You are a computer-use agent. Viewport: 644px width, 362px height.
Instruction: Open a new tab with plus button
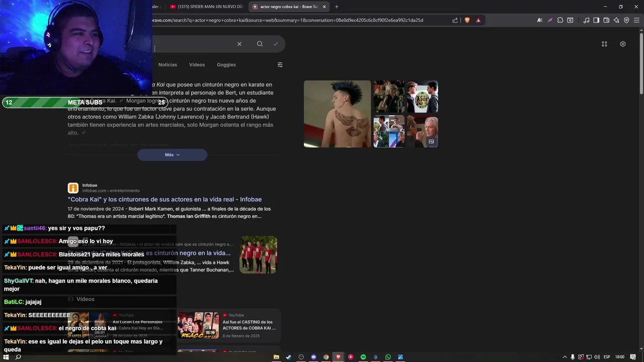pyautogui.click(x=337, y=7)
